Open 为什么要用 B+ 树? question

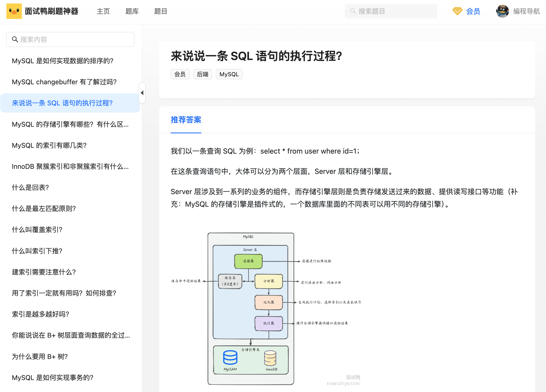coord(40,357)
